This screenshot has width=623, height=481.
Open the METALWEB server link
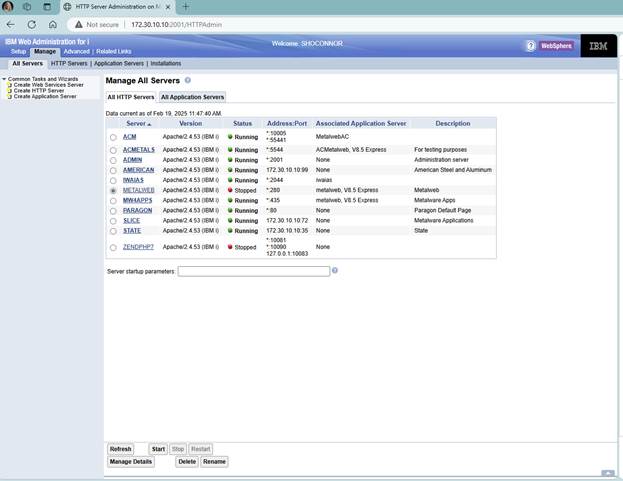pyautogui.click(x=138, y=190)
